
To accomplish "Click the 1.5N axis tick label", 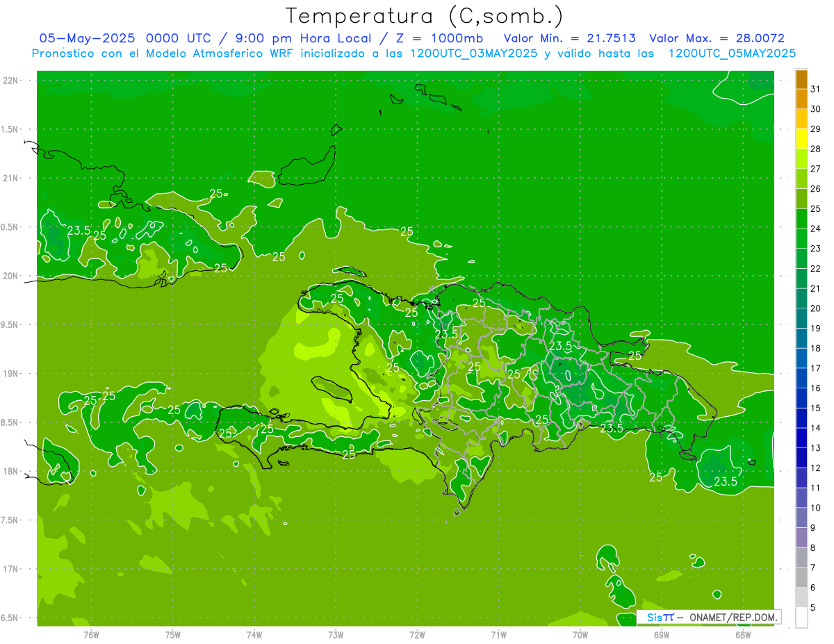I will point(10,129).
